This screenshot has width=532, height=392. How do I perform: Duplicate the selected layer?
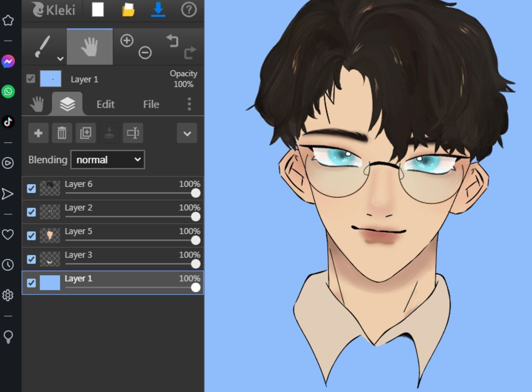[x=86, y=133]
